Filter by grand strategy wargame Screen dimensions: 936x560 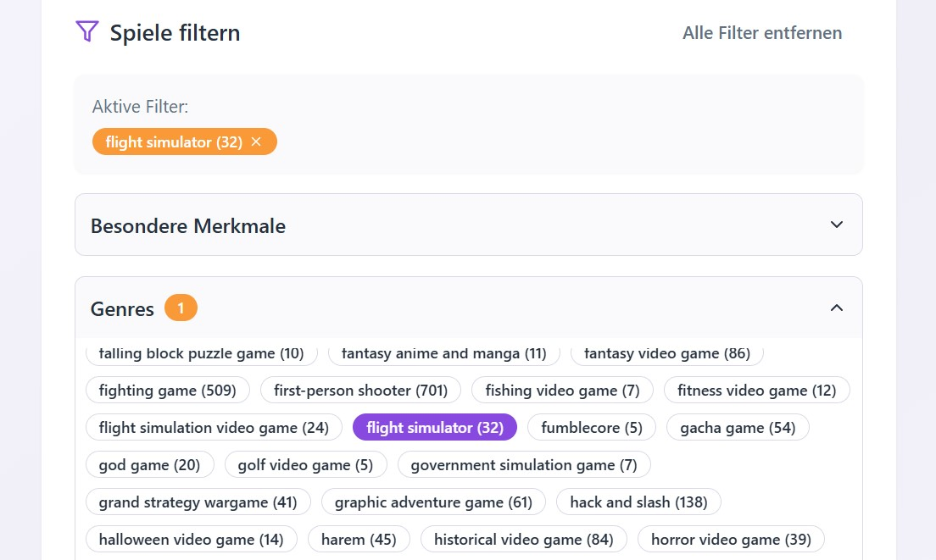click(x=198, y=502)
